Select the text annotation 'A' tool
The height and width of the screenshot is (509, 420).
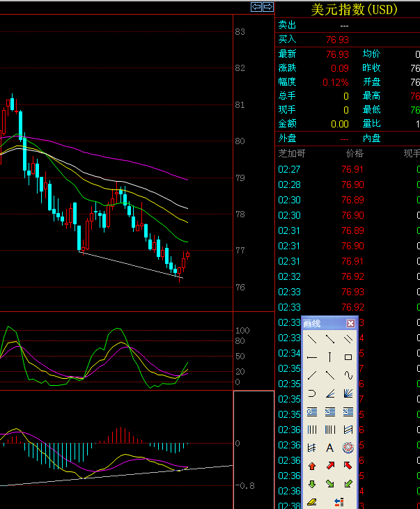(329, 448)
